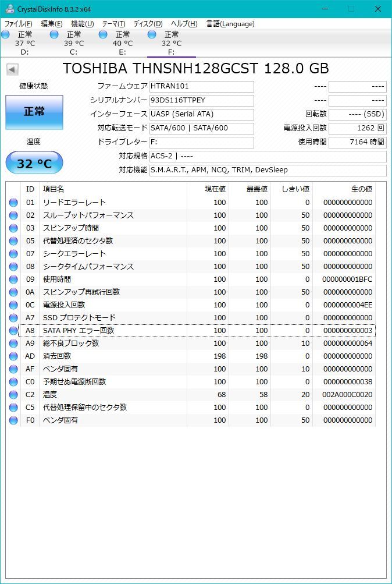Click the 最悪値 column header

pyautogui.click(x=250, y=189)
